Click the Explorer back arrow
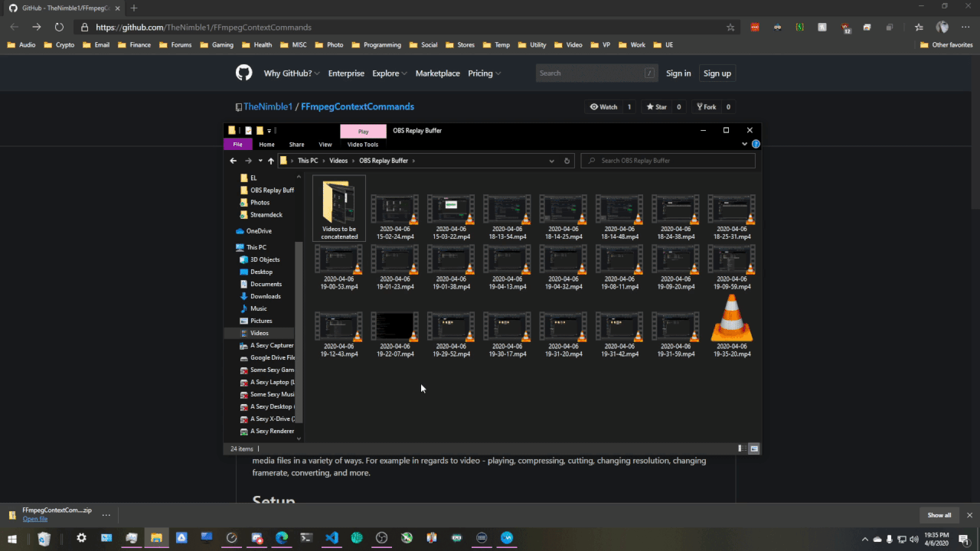Image resolution: width=980 pixels, height=551 pixels. [234, 161]
